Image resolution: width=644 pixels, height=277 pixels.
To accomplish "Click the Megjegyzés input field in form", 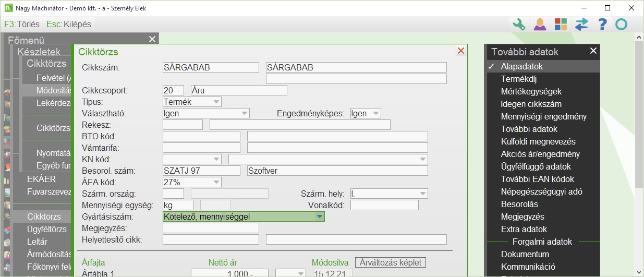I will pos(211,228).
